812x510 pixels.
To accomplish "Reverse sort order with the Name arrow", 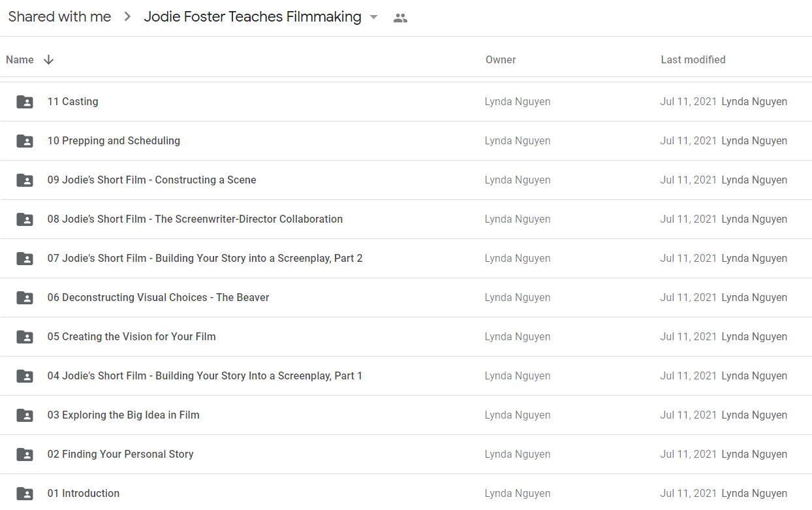I will (48, 59).
